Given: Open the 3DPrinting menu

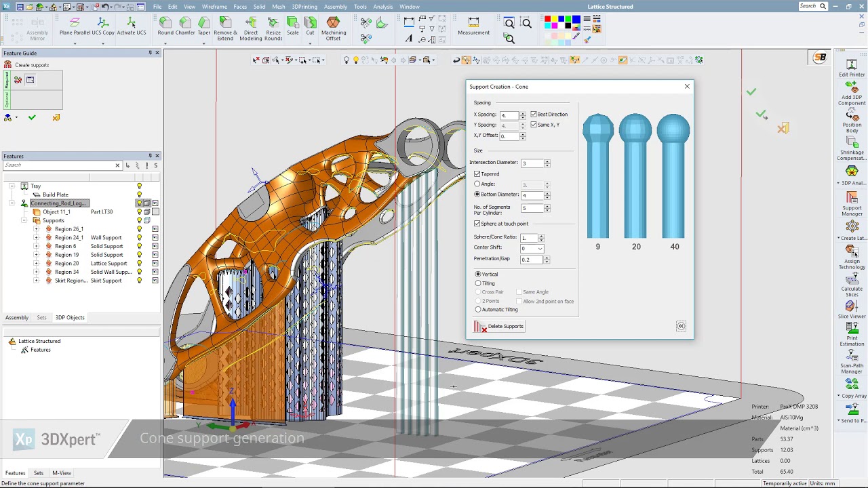Looking at the screenshot, I should pos(304,7).
